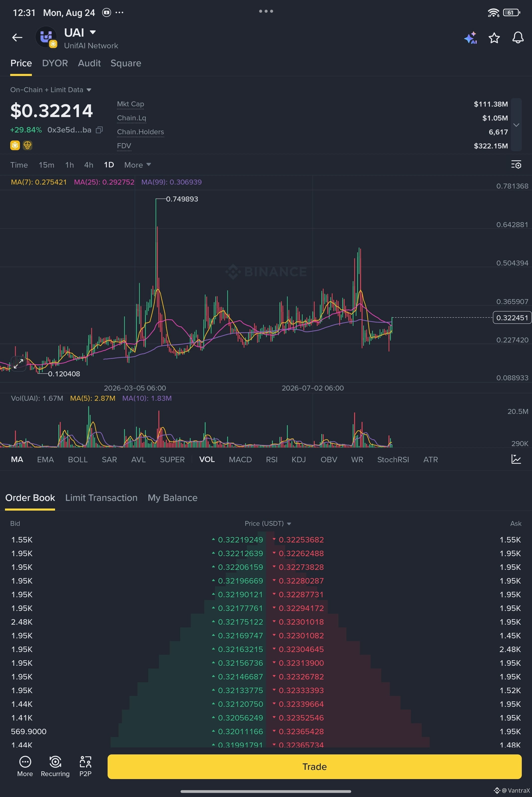This screenshot has width=532, height=797.
Task: Enable the WR sub-indicator
Action: coord(357,460)
